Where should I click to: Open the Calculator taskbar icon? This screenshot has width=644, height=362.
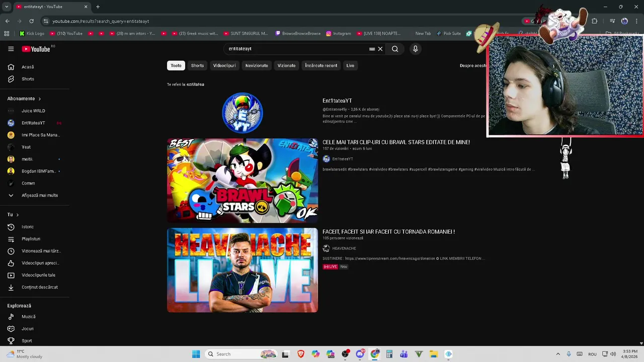(389, 354)
